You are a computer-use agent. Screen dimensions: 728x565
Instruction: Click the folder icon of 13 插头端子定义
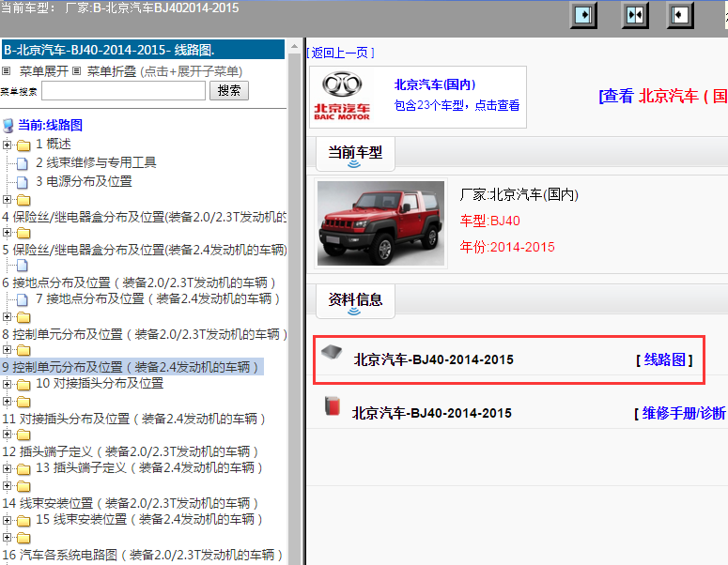pyautogui.click(x=23, y=469)
